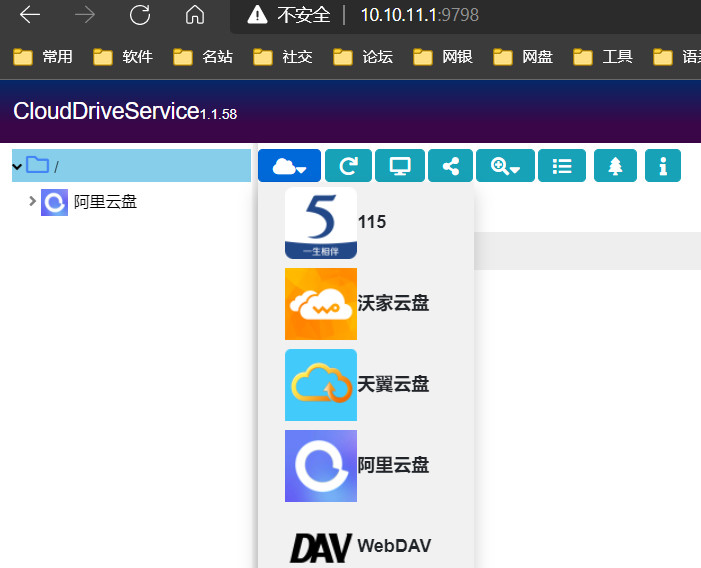Select the root folder icon in the tree
This screenshot has width=701, height=568.
(38, 165)
